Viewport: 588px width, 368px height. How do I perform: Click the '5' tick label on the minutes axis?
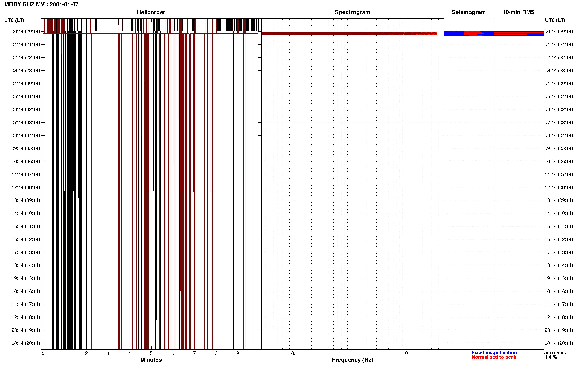(151, 353)
